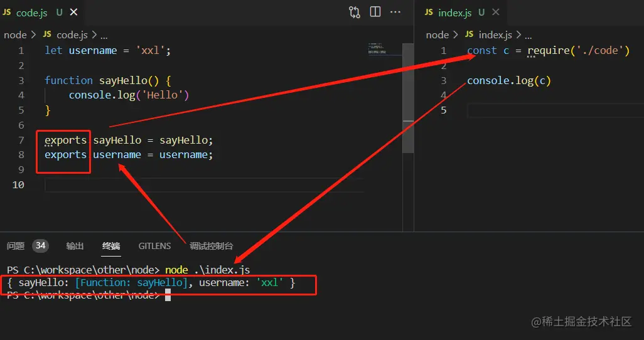Click terminal output '[Function: sayHello]'
This screenshot has width=644, height=340.
pyautogui.click(x=131, y=282)
